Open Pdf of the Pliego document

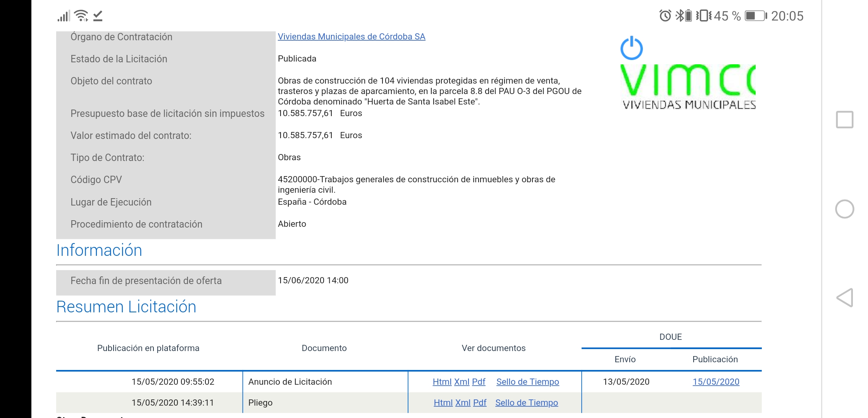pyautogui.click(x=480, y=403)
